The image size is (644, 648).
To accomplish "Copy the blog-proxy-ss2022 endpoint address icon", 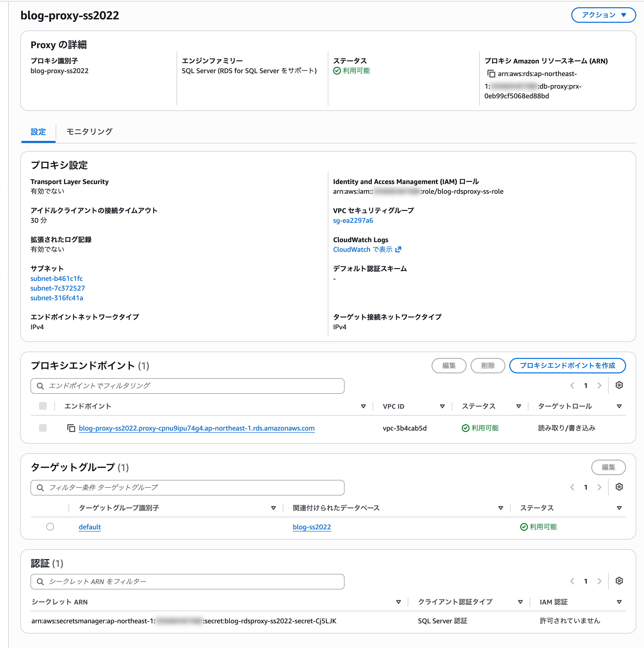I will pos(71,428).
